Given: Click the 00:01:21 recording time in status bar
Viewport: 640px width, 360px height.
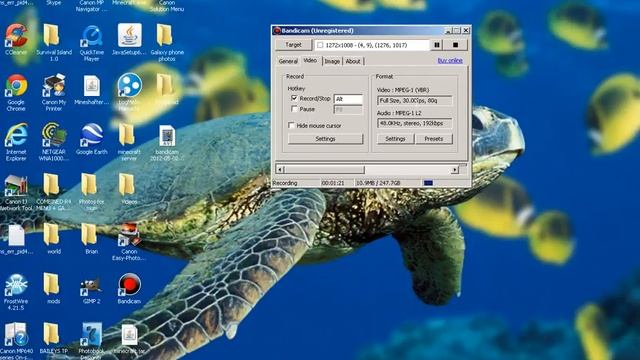Looking at the screenshot, I should pyautogui.click(x=333, y=183).
